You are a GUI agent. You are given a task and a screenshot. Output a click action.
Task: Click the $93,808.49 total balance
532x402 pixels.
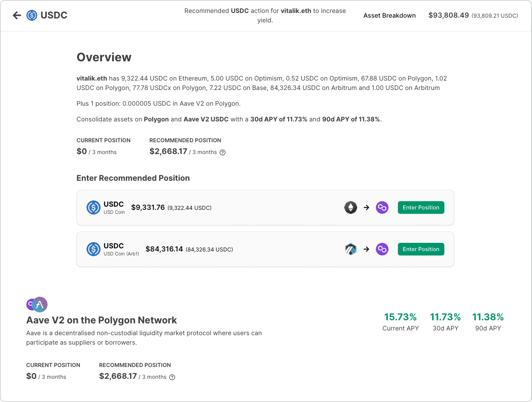(449, 15)
